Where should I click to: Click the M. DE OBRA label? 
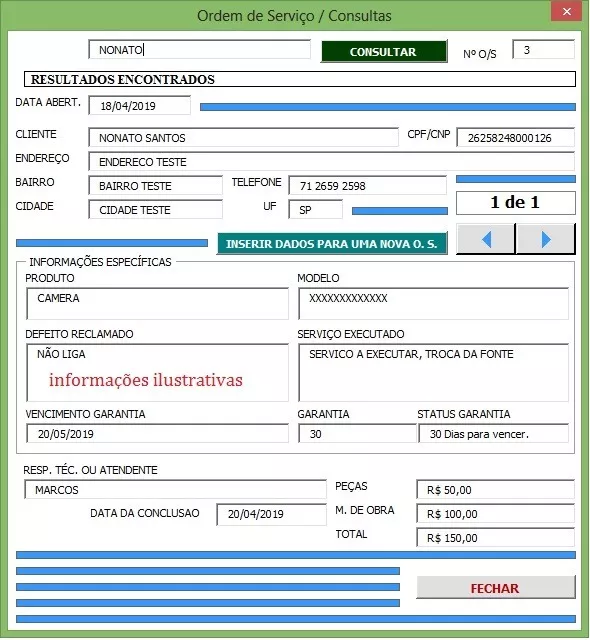click(364, 510)
